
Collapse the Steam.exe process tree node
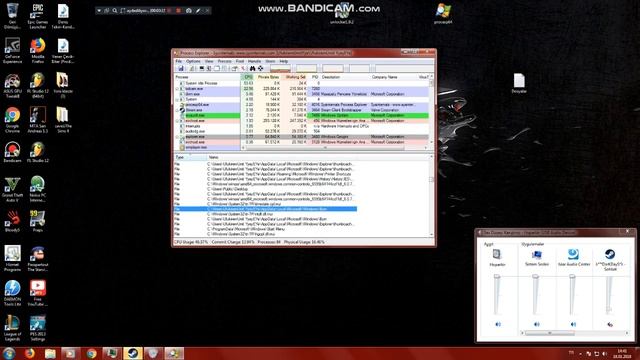[178, 110]
